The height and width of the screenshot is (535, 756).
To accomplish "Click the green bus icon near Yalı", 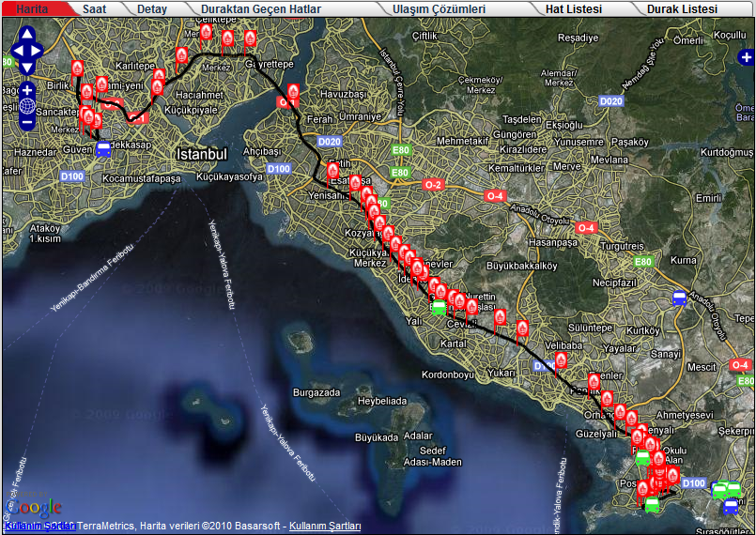I will (439, 306).
